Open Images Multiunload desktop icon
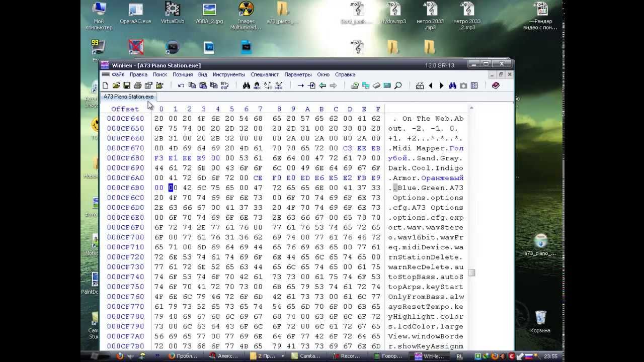644x362 pixels. (246, 15)
